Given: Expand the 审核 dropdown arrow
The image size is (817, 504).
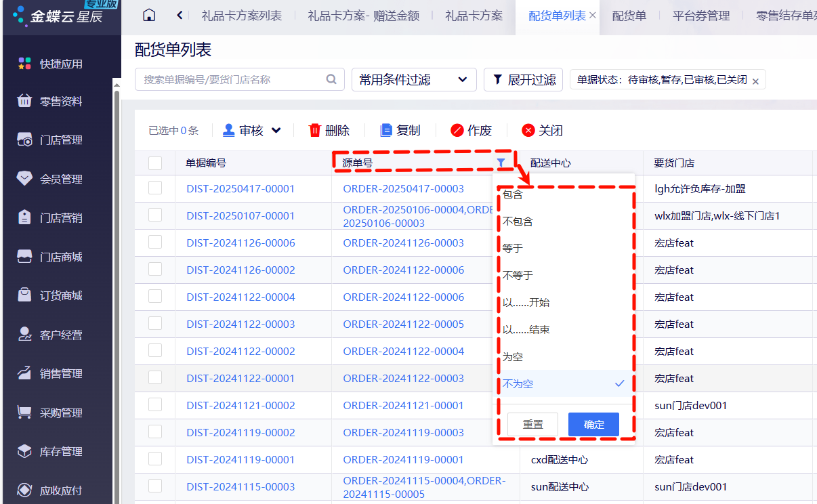Looking at the screenshot, I should pyautogui.click(x=276, y=130).
